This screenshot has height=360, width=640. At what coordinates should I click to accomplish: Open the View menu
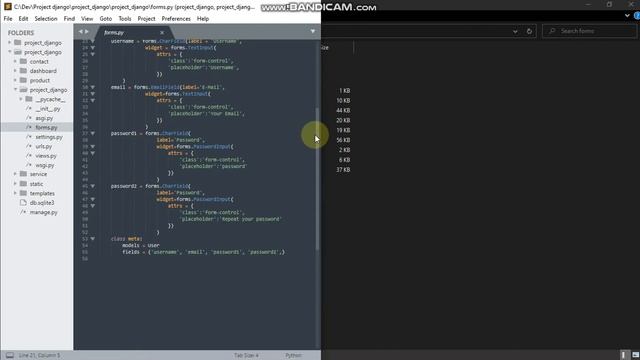(x=87, y=19)
